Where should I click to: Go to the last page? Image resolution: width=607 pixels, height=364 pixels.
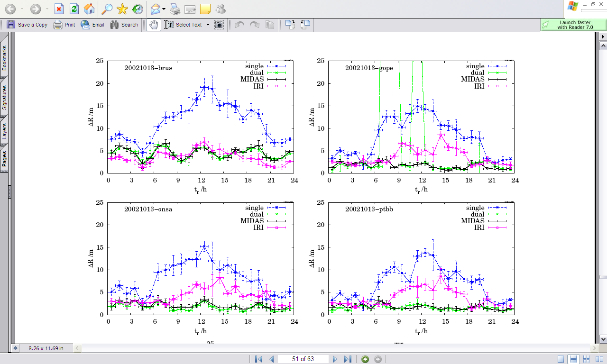[348, 359]
